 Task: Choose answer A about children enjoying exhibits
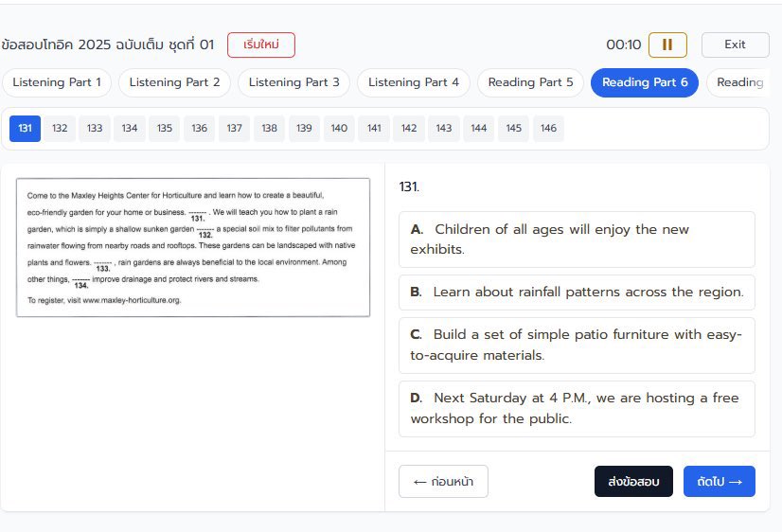[577, 239]
